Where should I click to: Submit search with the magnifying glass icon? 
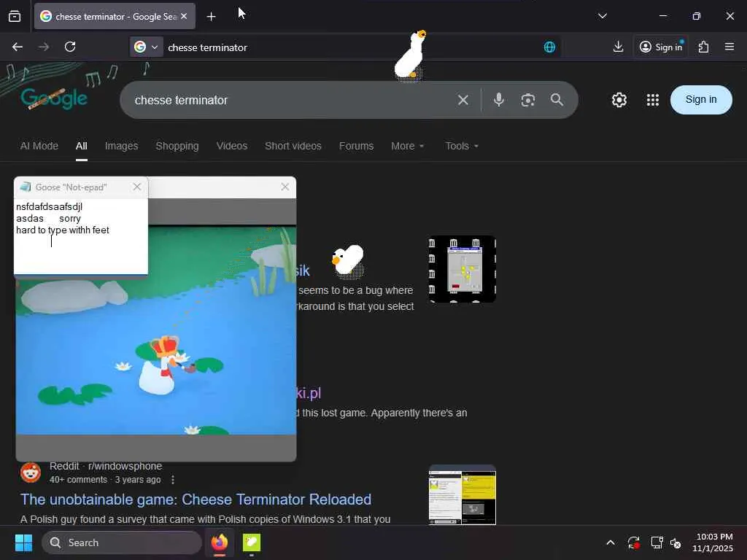(557, 100)
